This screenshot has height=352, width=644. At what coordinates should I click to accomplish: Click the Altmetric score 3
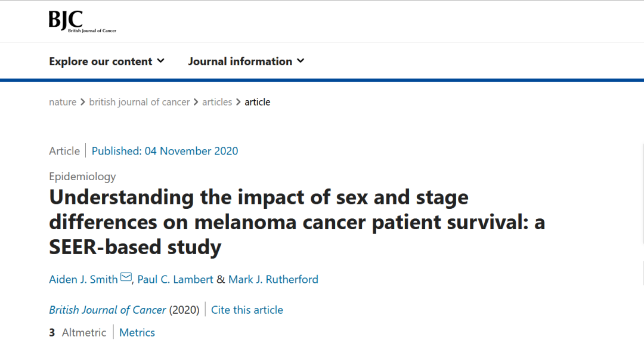click(52, 332)
